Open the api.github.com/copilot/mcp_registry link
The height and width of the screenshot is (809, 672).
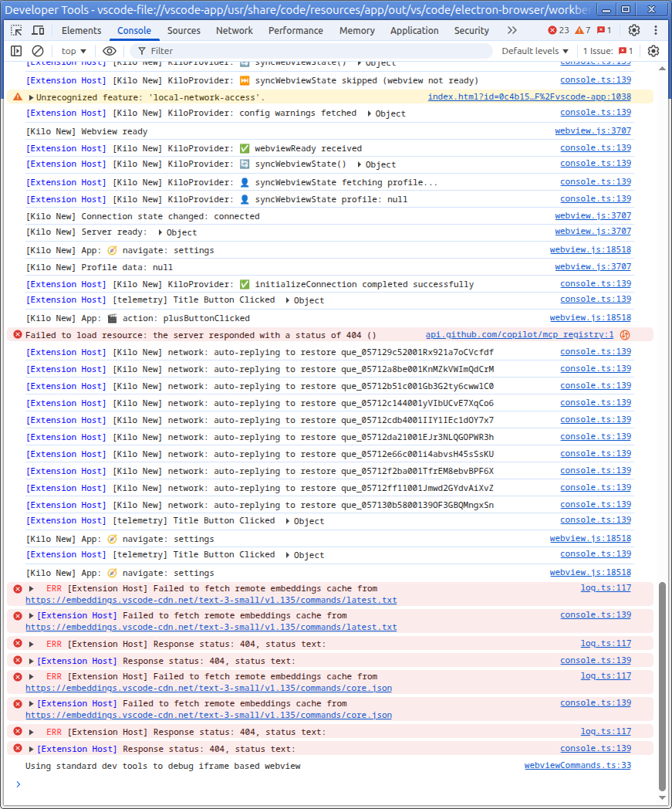pyautogui.click(x=519, y=334)
